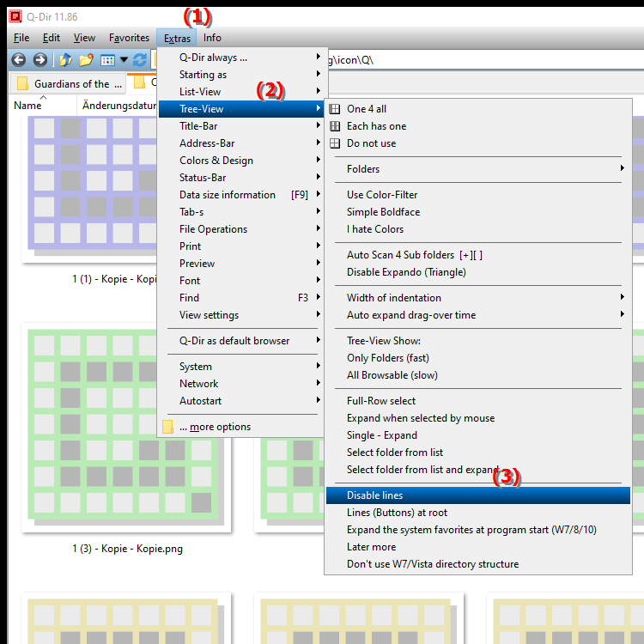
Task: Switch to Guardians of the ... tab
Action: click(x=69, y=84)
